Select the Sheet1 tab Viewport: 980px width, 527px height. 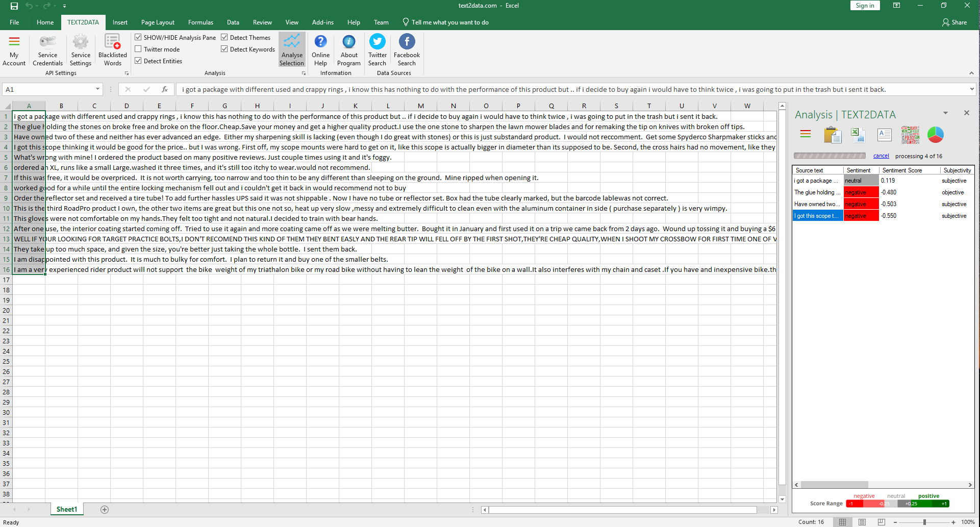tap(67, 509)
